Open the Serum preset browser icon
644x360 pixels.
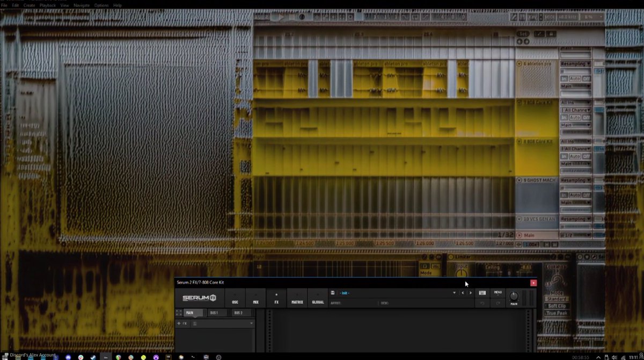[482, 293]
